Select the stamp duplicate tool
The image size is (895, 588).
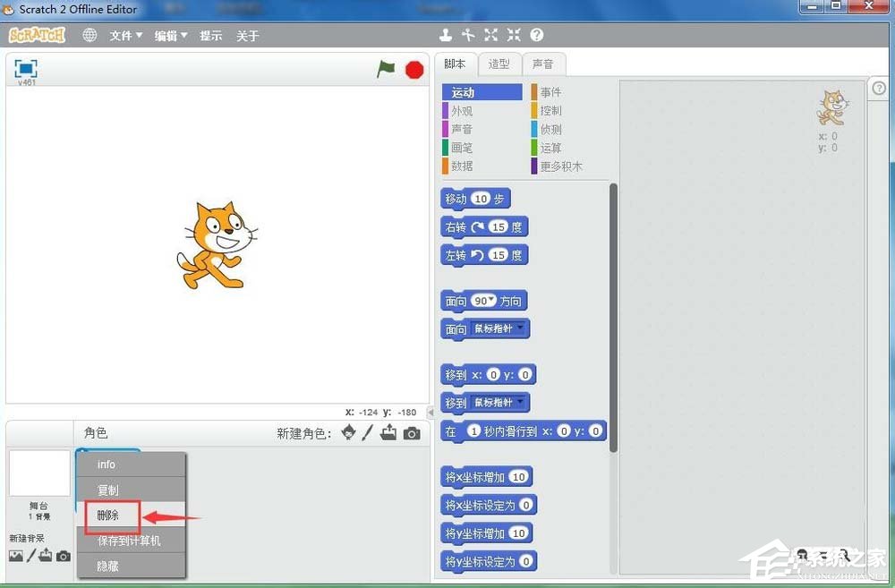click(x=445, y=35)
